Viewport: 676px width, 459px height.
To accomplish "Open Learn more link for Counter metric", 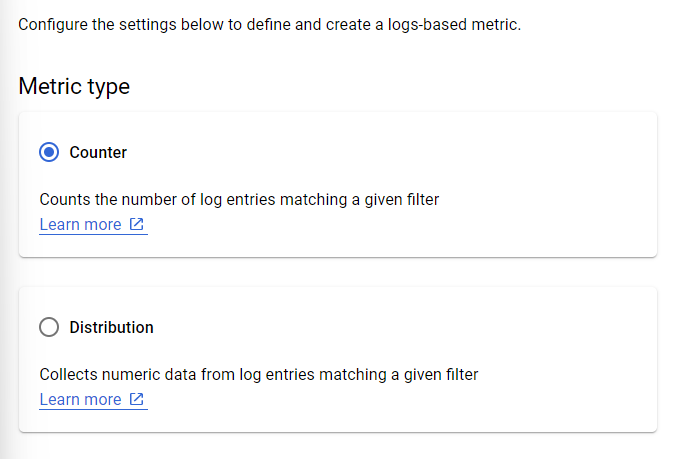I will 80,225.
